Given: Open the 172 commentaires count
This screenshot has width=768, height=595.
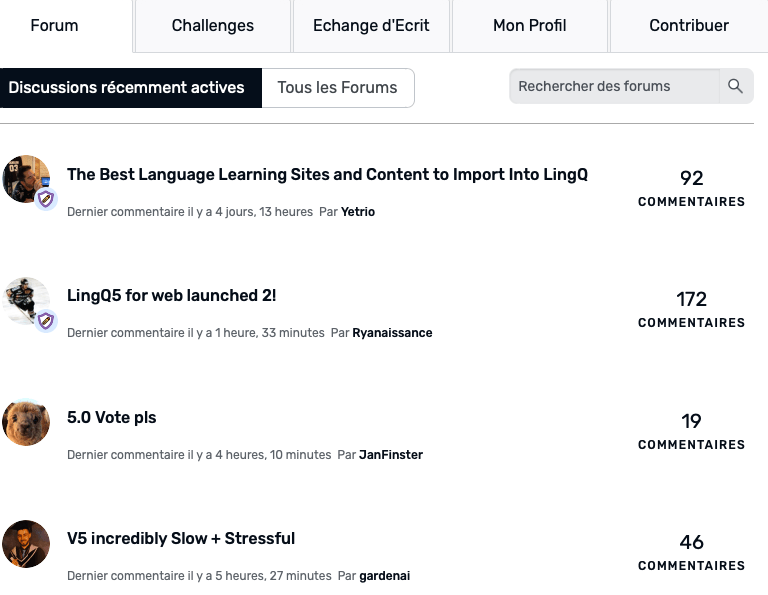Looking at the screenshot, I should (x=691, y=308).
